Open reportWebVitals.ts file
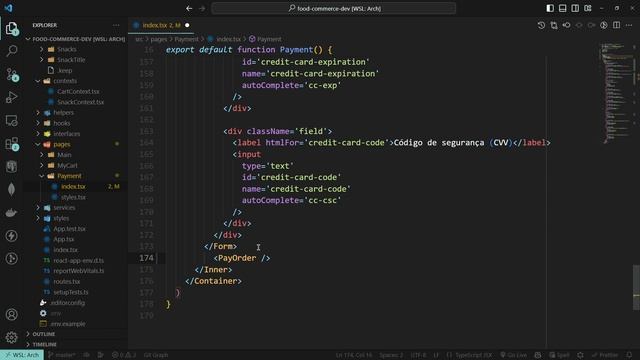 tap(78, 271)
